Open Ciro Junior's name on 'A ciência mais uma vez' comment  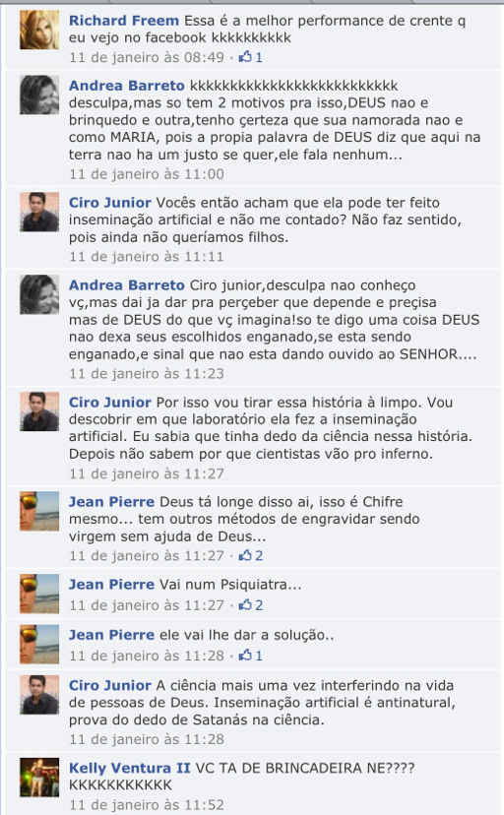click(x=110, y=685)
